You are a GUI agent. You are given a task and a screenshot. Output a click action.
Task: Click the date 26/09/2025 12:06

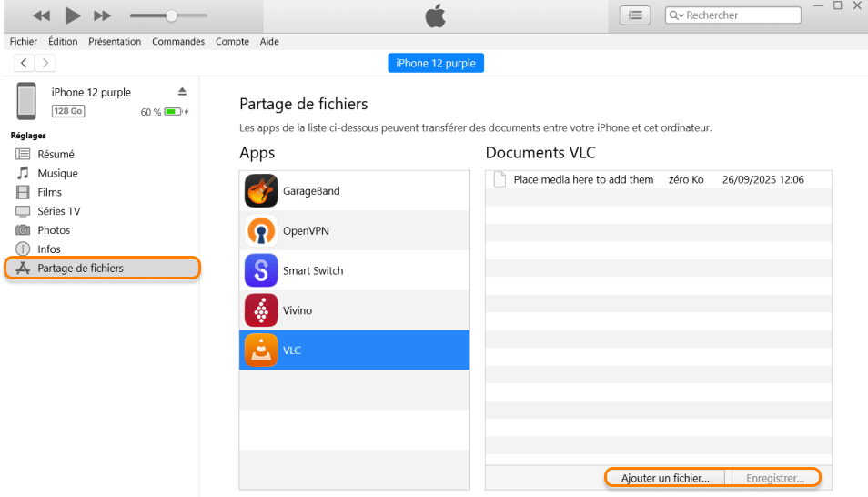[x=762, y=179]
